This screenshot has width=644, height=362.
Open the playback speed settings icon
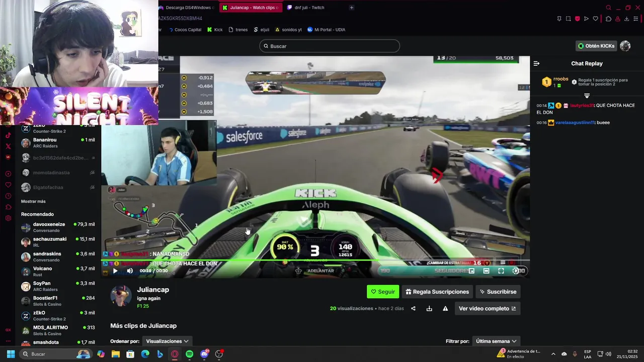click(516, 271)
